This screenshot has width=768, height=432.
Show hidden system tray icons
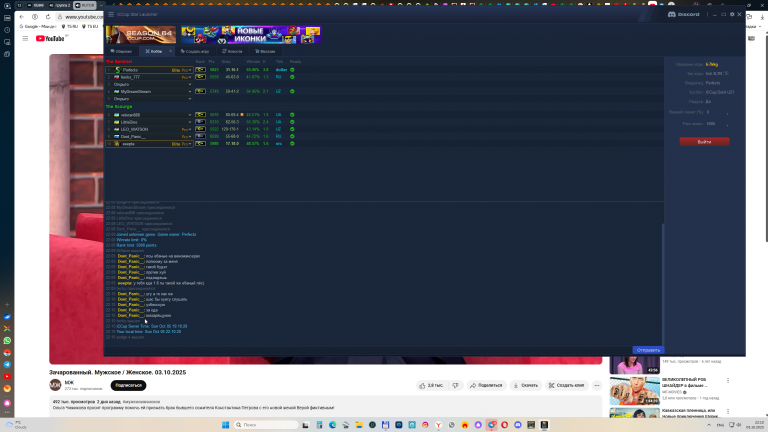tap(709, 425)
